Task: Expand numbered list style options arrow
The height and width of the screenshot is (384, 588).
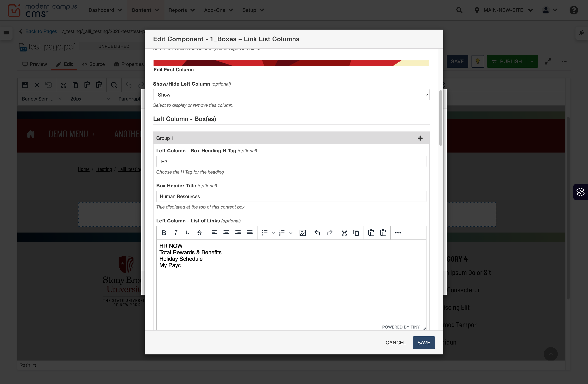Action: (x=291, y=233)
